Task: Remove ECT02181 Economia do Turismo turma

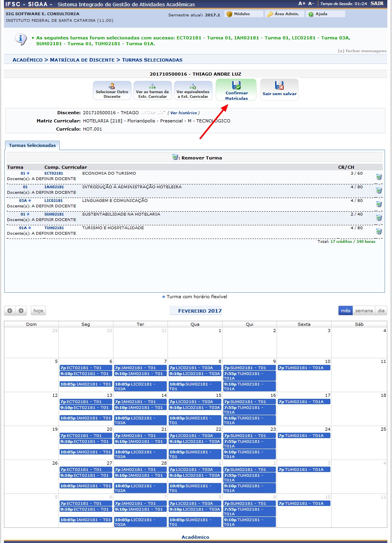Action: (x=378, y=177)
